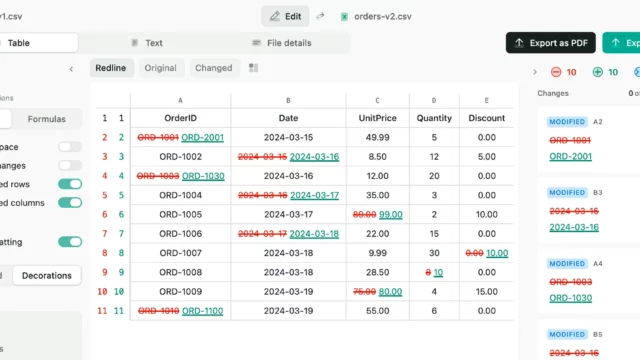Expand changes panel with right chevron
640x360 pixels.
[x=535, y=72]
